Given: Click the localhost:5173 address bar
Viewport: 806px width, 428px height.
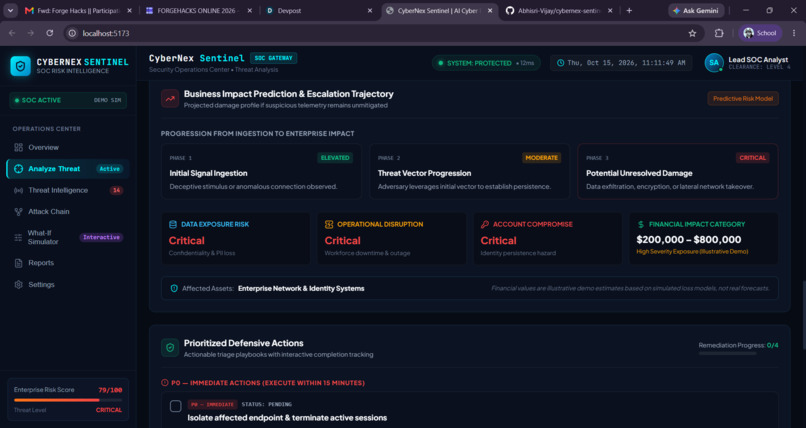Looking at the screenshot, I should [x=383, y=33].
